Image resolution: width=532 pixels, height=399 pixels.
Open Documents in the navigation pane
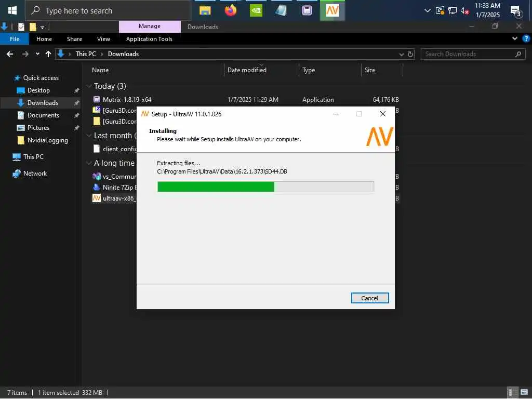coord(43,115)
